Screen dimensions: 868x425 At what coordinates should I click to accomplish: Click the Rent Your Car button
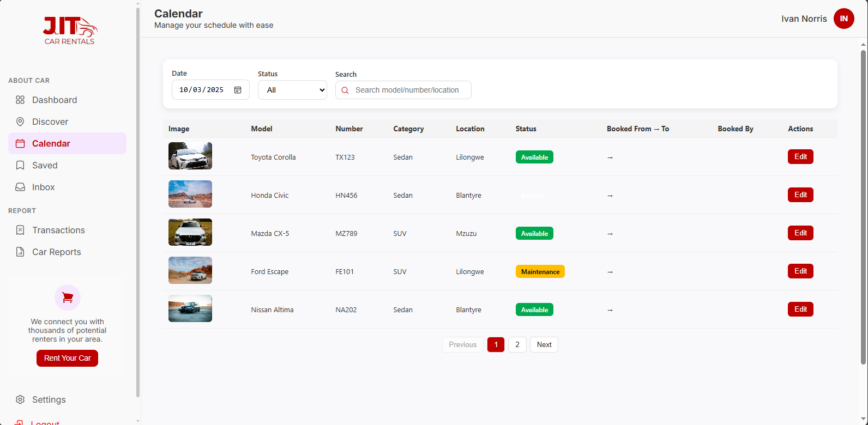68,358
